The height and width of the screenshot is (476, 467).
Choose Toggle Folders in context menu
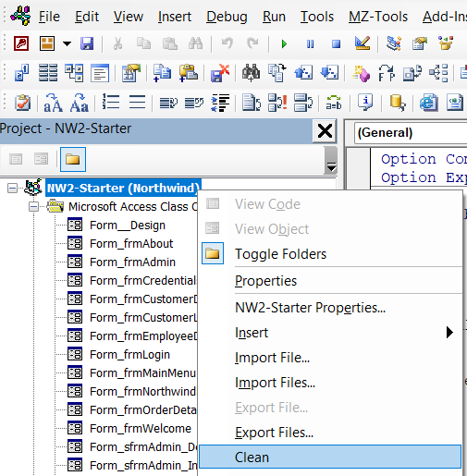[x=330, y=254]
